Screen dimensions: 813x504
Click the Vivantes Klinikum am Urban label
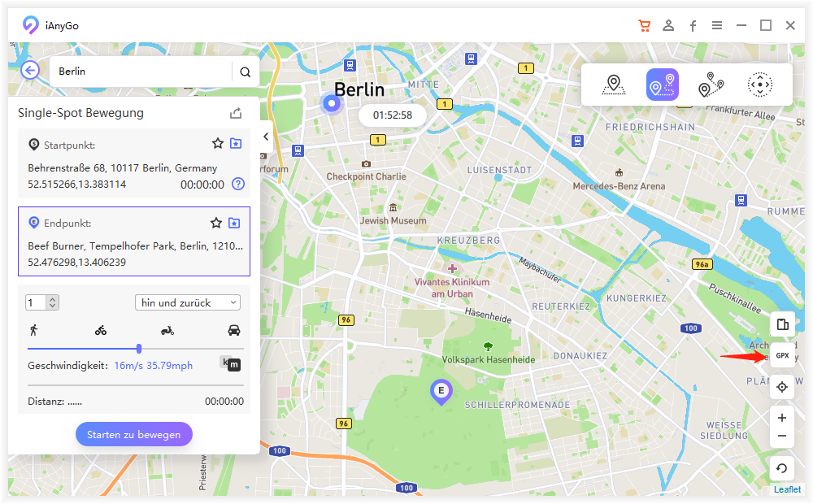coord(452,288)
